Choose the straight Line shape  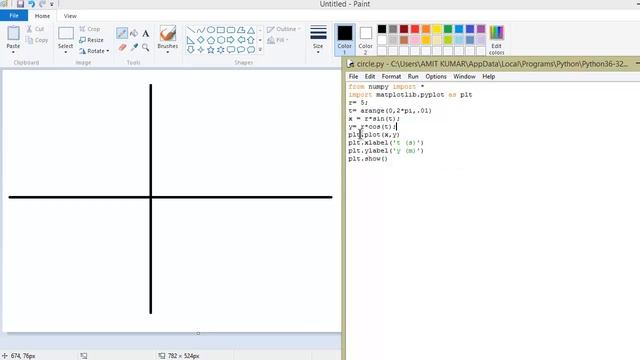pyautogui.click(x=191, y=30)
